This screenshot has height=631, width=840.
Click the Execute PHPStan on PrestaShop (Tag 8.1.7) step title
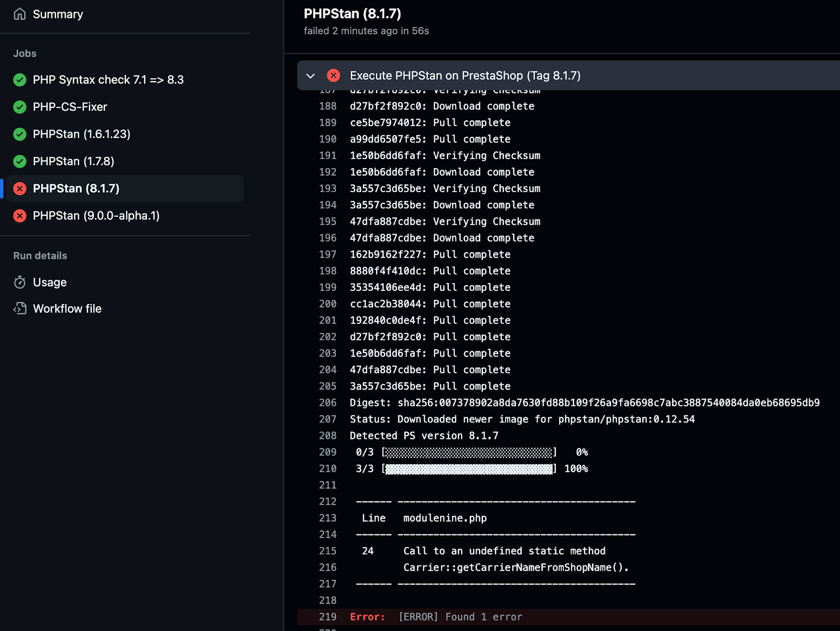click(465, 76)
